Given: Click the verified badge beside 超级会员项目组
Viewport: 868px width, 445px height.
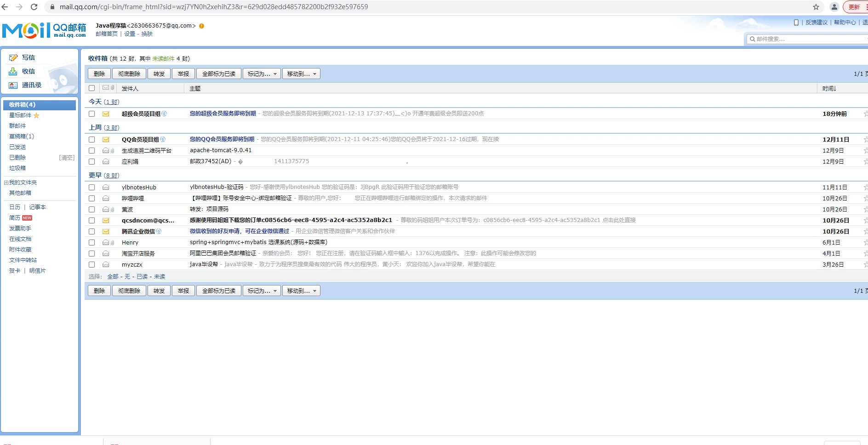Looking at the screenshot, I should pos(164,114).
